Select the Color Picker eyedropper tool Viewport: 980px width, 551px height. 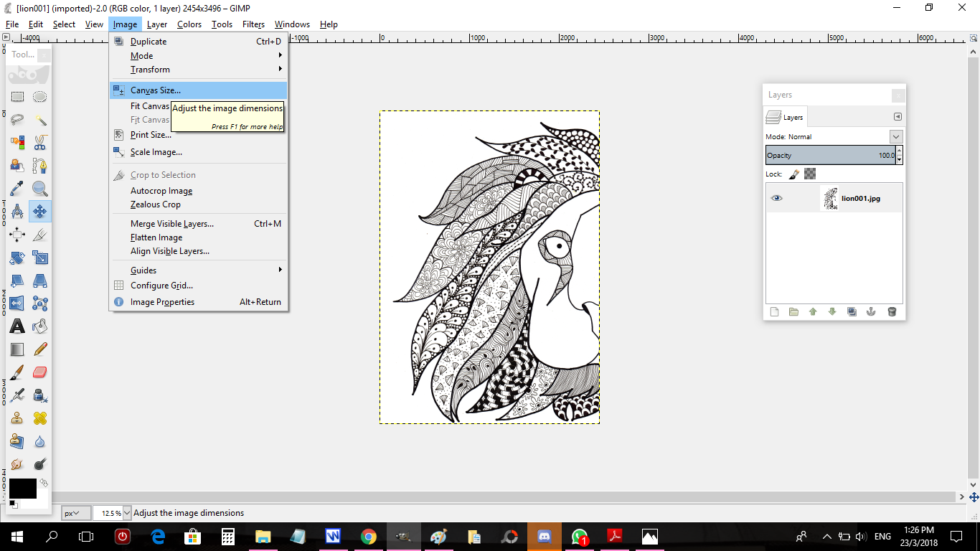pos(17,189)
